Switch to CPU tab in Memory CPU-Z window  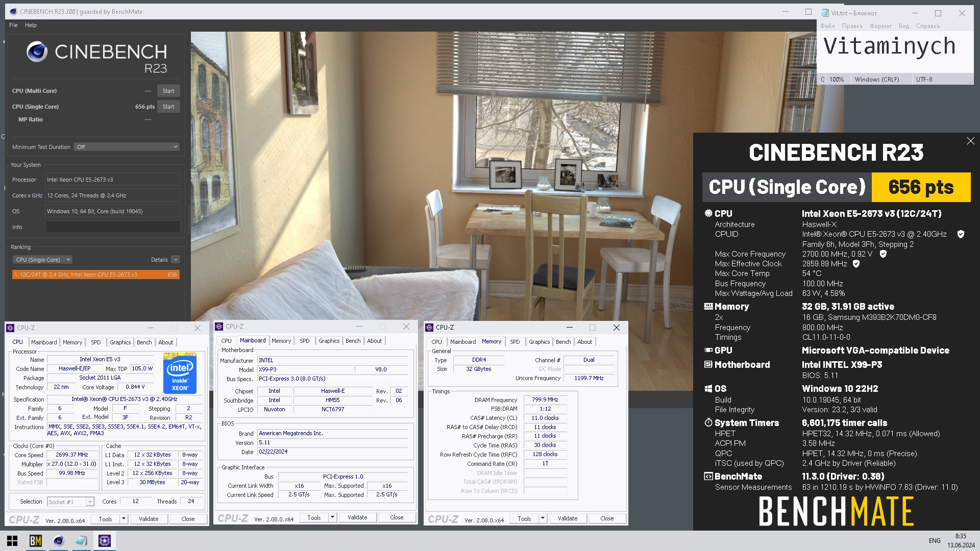436,342
